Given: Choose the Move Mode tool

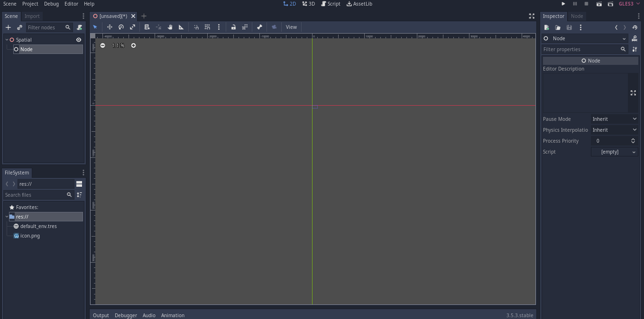Looking at the screenshot, I should pos(110,27).
